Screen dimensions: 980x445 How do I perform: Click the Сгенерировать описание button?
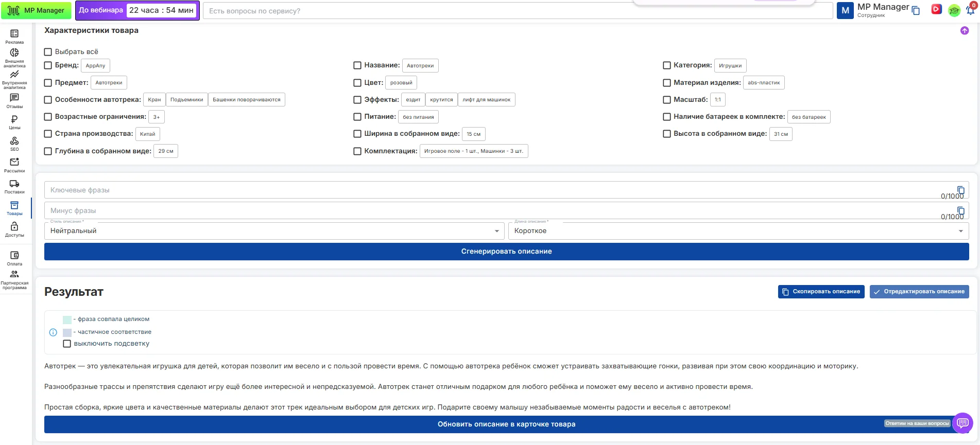tap(506, 252)
